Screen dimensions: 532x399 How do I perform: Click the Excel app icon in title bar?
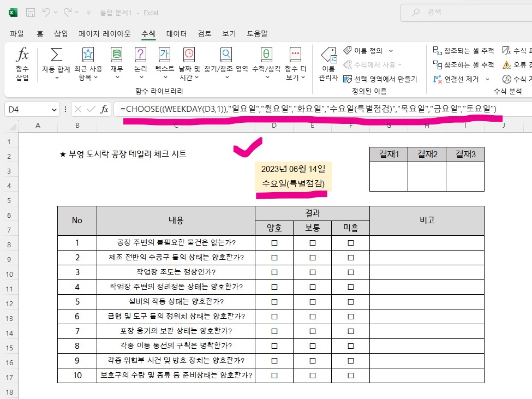(13, 13)
